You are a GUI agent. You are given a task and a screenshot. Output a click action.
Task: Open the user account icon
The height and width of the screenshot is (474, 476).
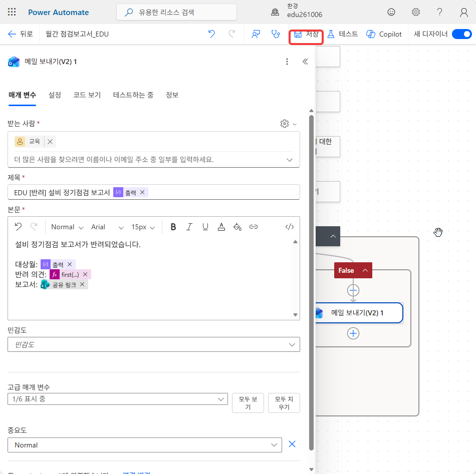click(463, 12)
